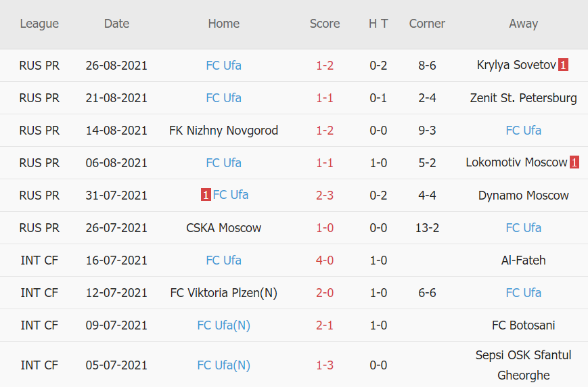
Task: Open the 1-3 score in 05-07-2021 row
Action: pyautogui.click(x=325, y=365)
